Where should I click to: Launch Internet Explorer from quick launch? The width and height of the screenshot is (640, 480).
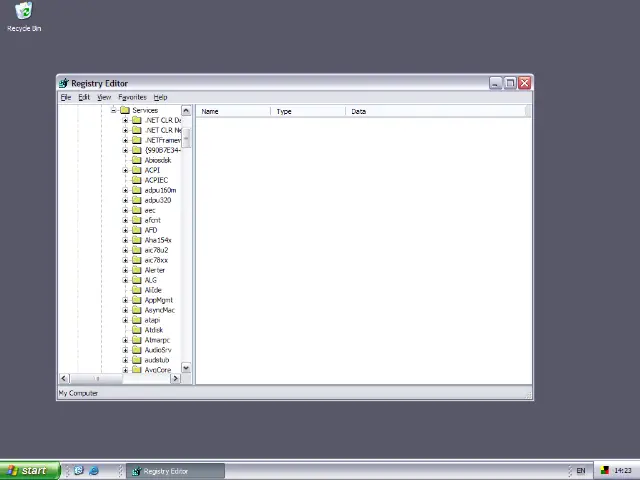(94, 471)
